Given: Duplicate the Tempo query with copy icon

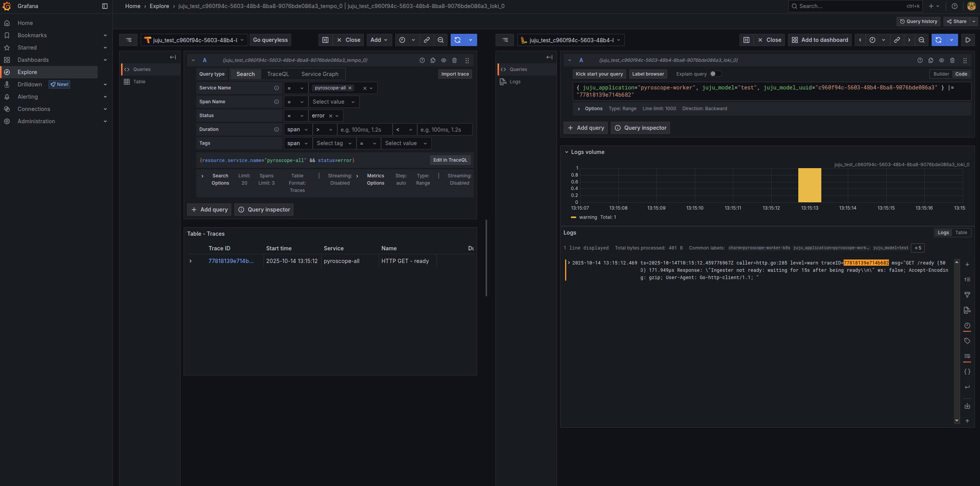Looking at the screenshot, I should pyautogui.click(x=433, y=60).
